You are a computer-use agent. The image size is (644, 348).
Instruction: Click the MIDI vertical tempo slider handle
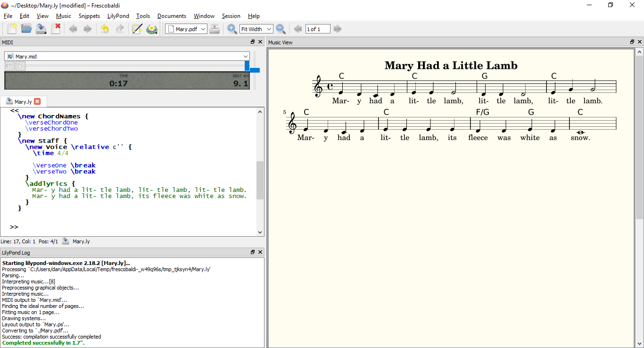255,70
